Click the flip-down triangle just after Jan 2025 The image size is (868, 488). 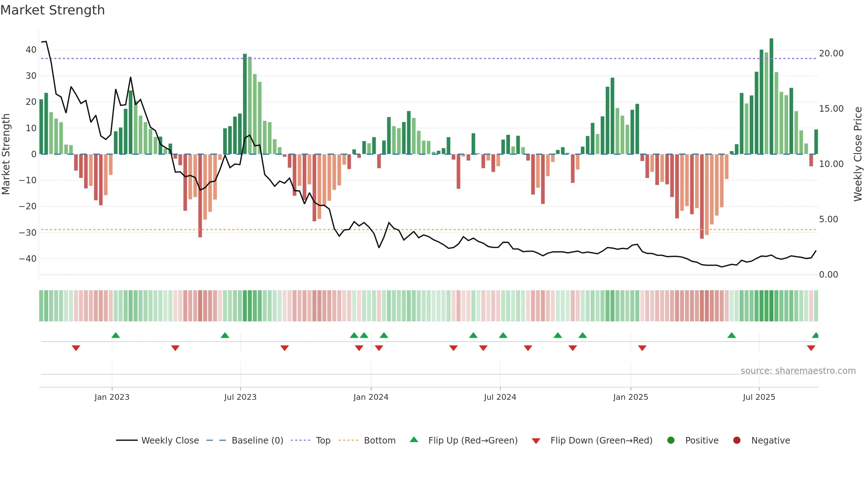point(642,348)
